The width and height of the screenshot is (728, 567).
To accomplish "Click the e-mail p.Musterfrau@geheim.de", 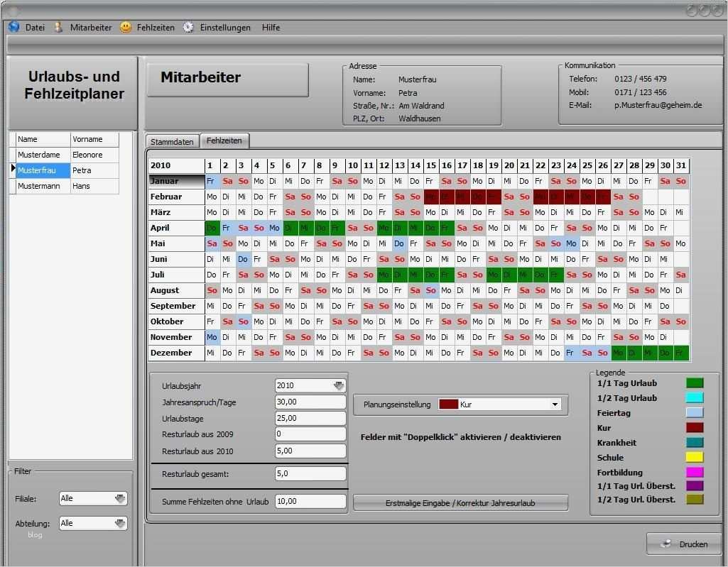I will [x=658, y=105].
